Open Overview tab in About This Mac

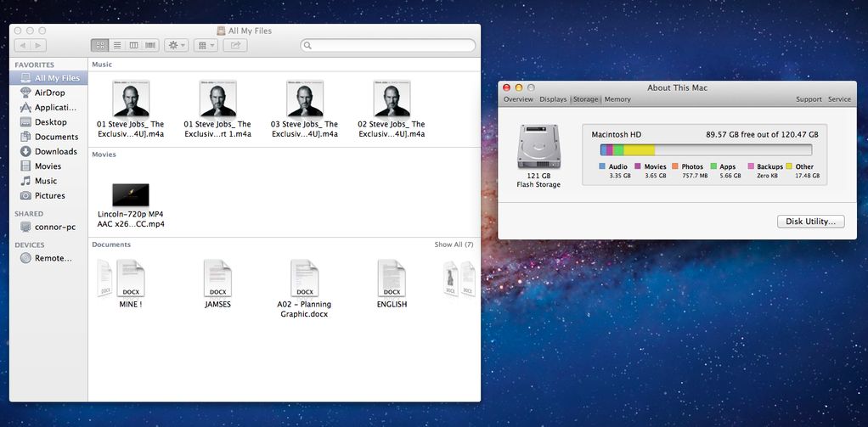(518, 99)
